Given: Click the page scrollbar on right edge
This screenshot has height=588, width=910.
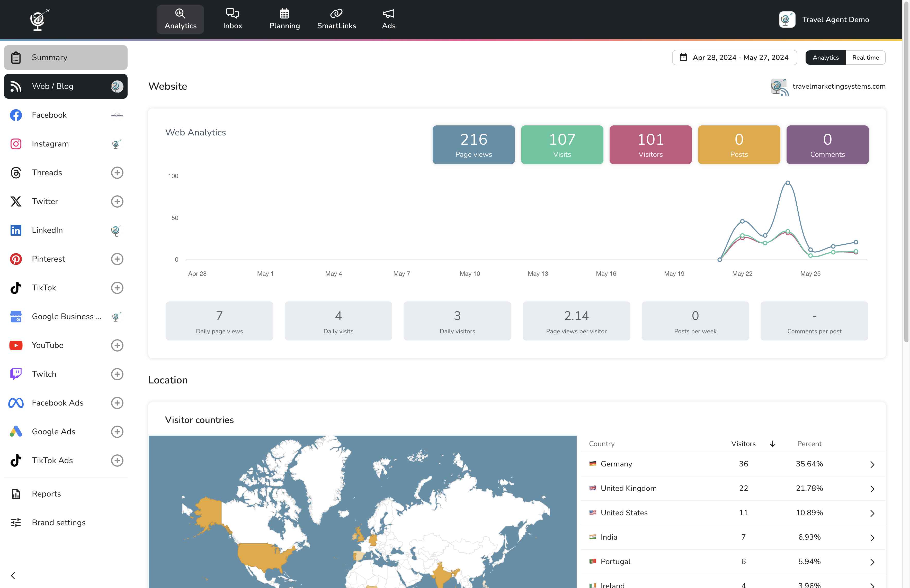Looking at the screenshot, I should (x=906, y=172).
